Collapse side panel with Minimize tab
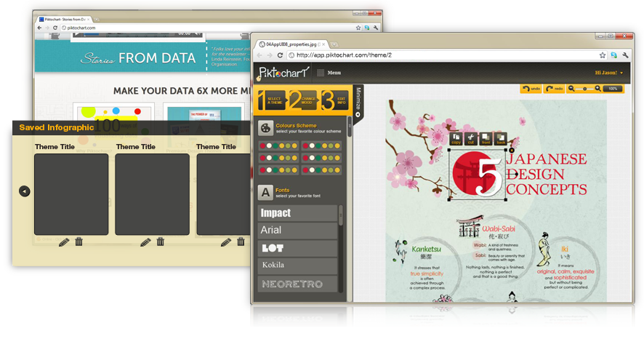 tap(358, 103)
